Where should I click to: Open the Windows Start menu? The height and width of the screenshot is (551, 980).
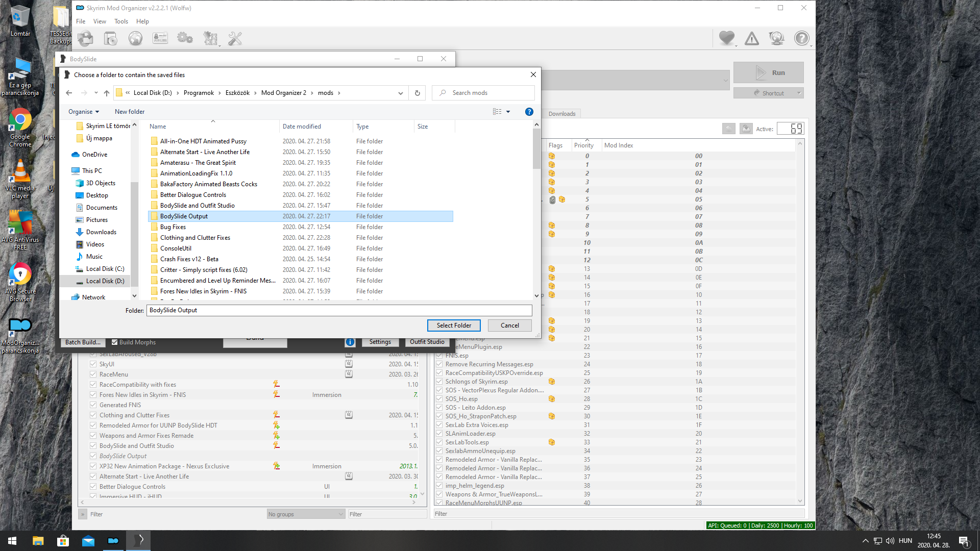[x=12, y=541]
